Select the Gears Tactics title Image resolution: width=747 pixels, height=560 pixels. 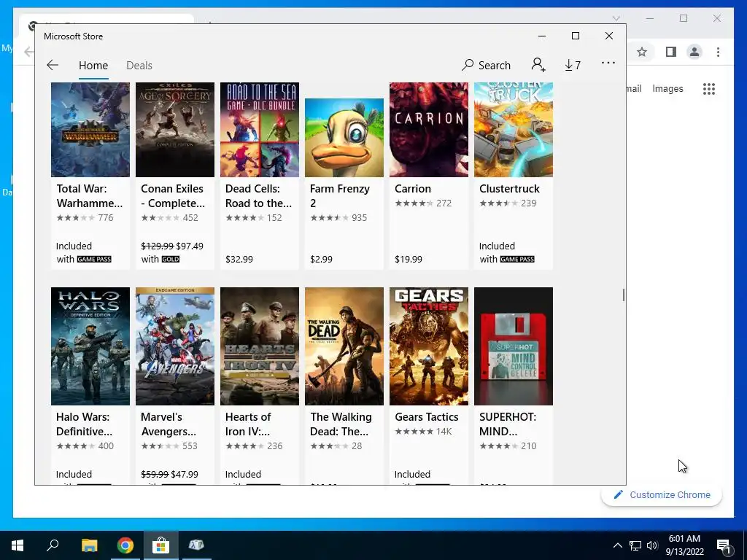[x=426, y=416]
